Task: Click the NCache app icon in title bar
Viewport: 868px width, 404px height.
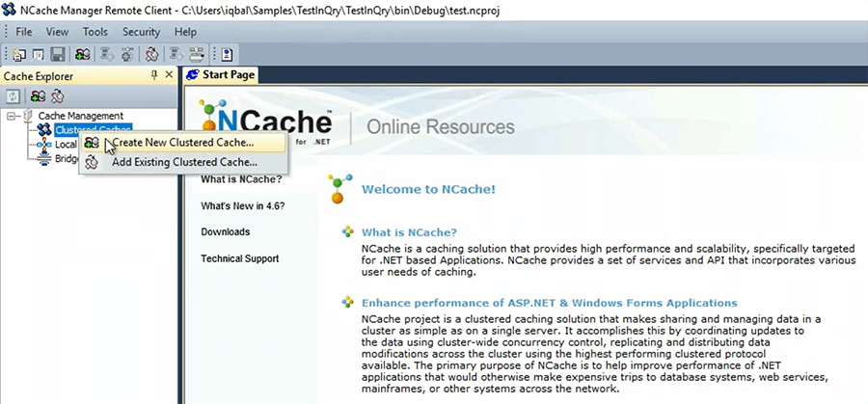Action: coord(10,11)
